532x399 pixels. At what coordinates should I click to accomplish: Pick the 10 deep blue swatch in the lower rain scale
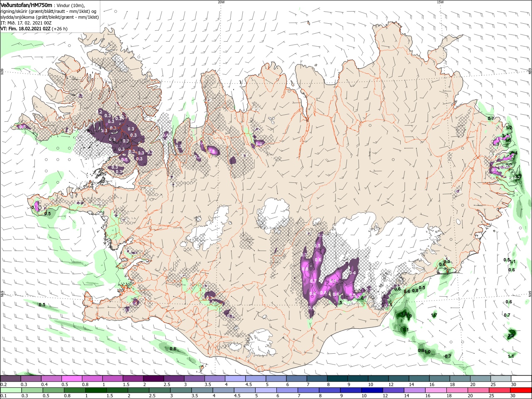click(x=372, y=390)
